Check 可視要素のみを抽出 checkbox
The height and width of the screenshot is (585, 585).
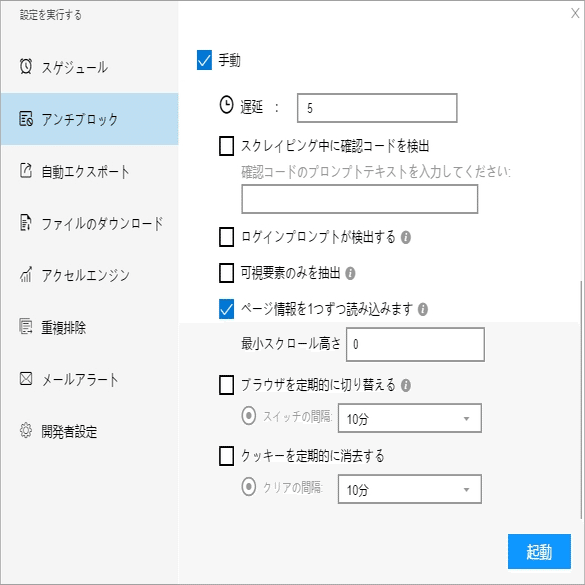[x=226, y=273]
